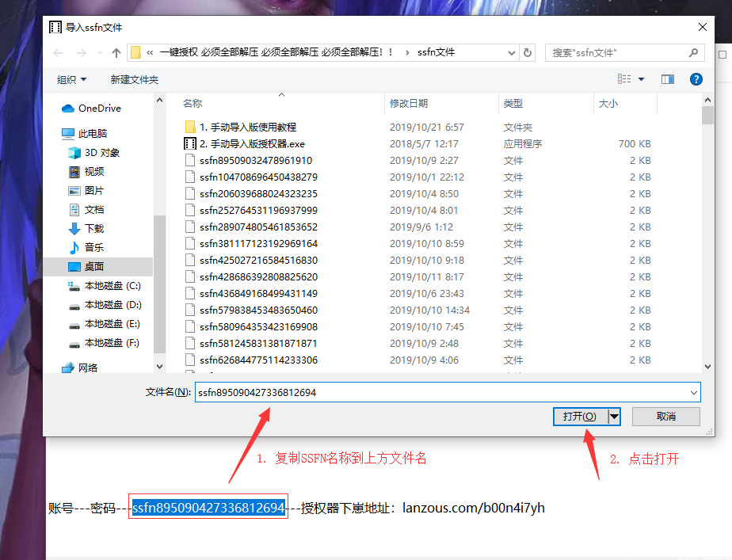Open 本地磁盘 (C:) drive
This screenshot has width=732, height=560.
[105, 286]
